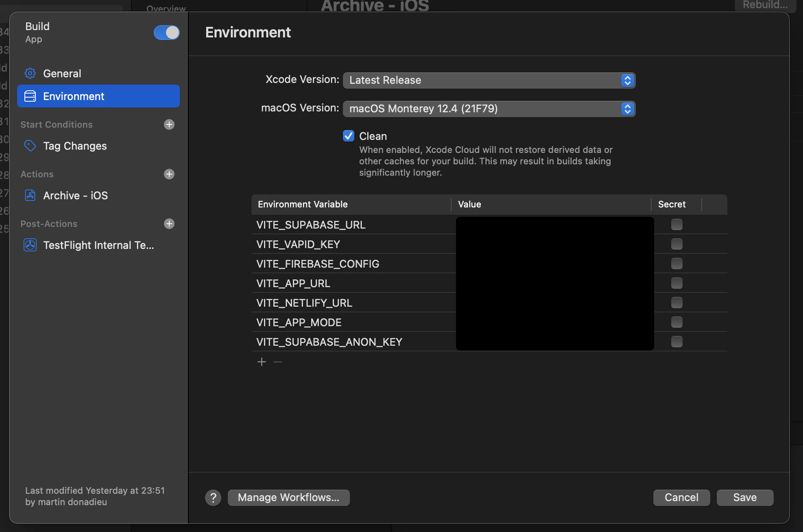Add a new Action with plus icon
This screenshot has height=532, width=803.
(169, 174)
